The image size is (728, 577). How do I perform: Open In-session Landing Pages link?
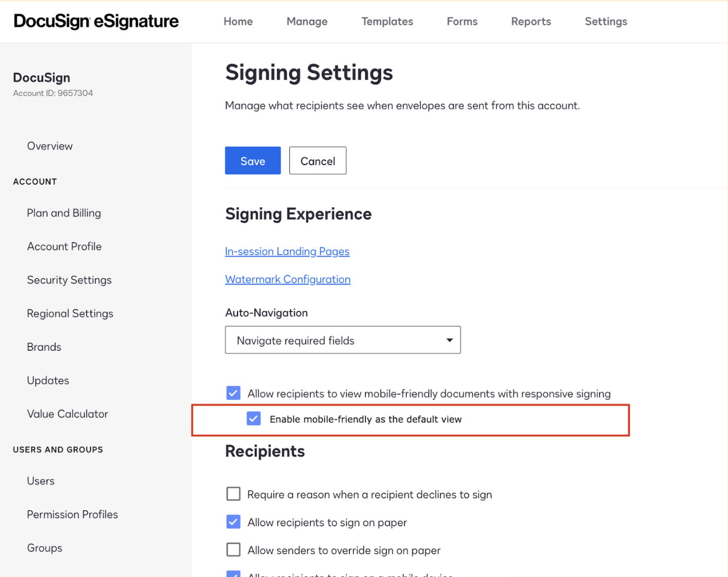click(x=287, y=251)
